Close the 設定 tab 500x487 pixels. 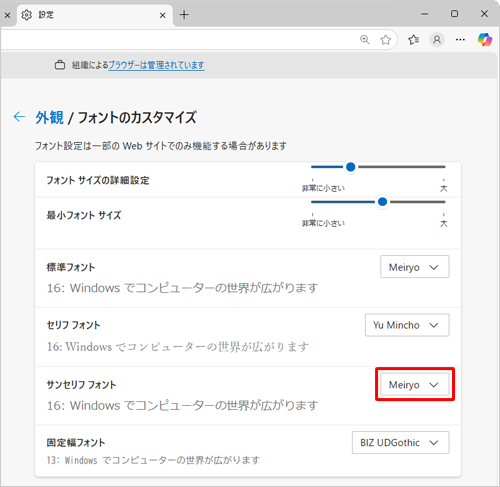(x=163, y=15)
